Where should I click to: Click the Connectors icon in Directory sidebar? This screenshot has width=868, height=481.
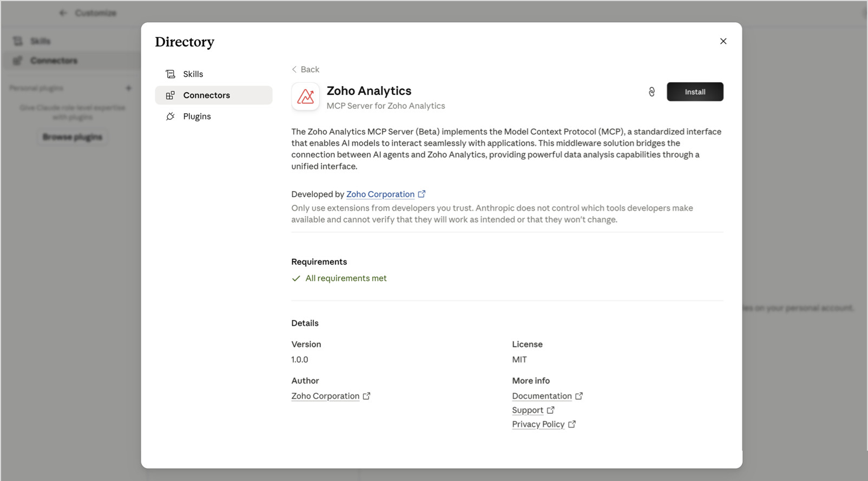click(170, 95)
